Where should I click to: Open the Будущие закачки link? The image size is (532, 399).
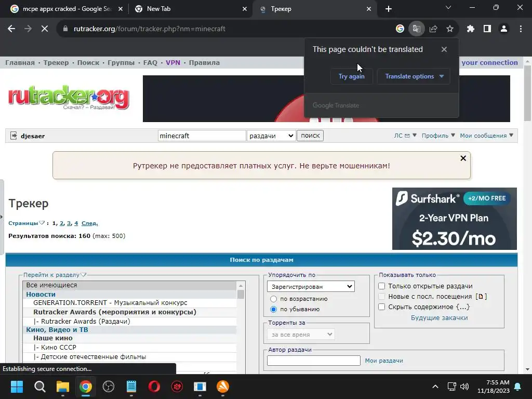(x=439, y=317)
